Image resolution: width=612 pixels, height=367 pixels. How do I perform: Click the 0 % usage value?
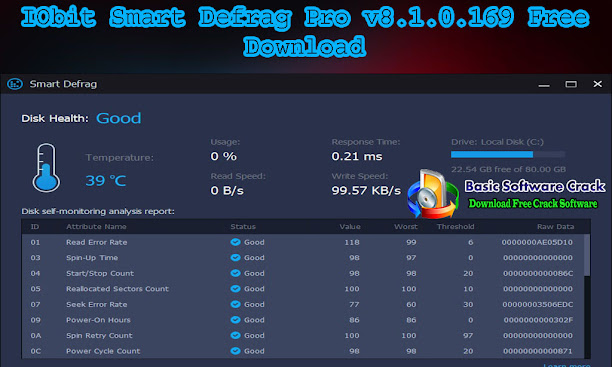coord(224,156)
